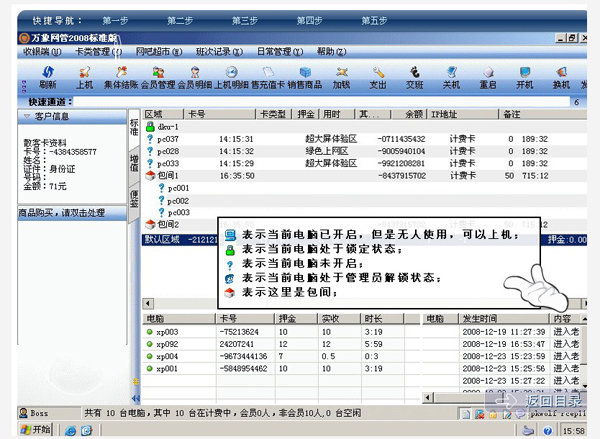Select the xp092 row in billing list
This screenshot has width=600, height=439.
click(x=281, y=344)
